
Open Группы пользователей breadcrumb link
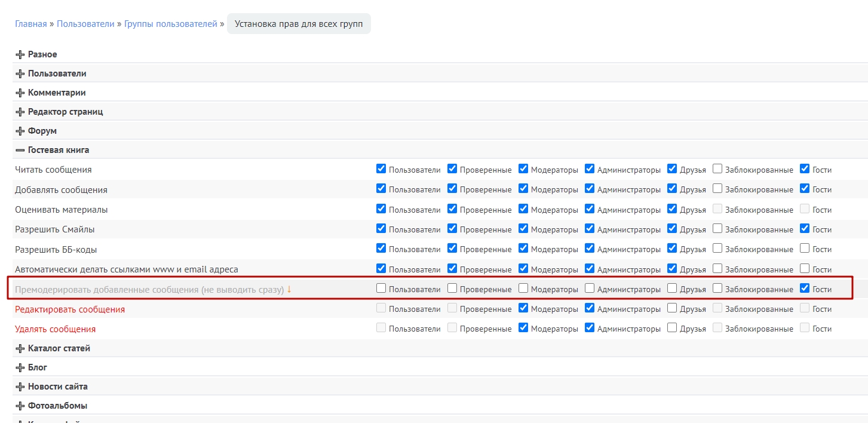[x=171, y=24]
